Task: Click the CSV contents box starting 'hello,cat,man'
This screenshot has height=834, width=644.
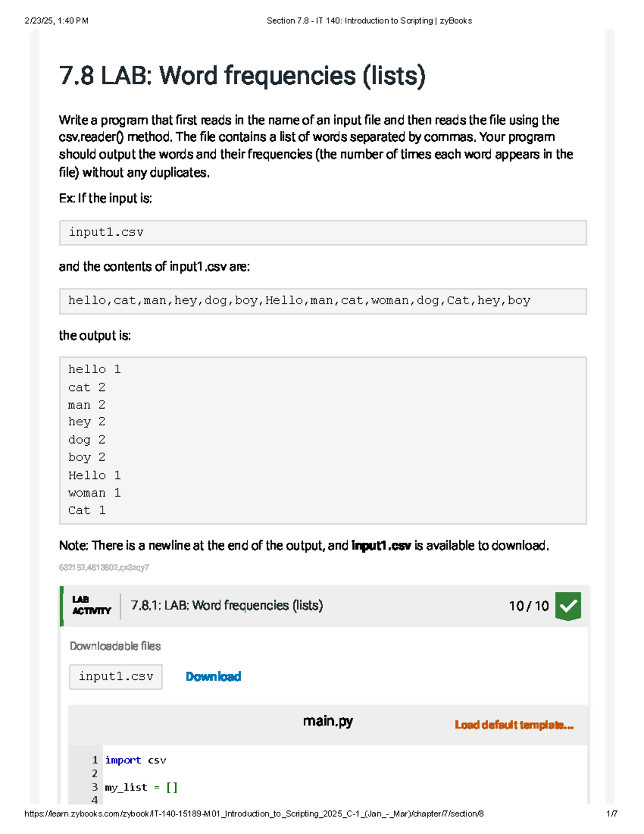Action: coord(323,301)
